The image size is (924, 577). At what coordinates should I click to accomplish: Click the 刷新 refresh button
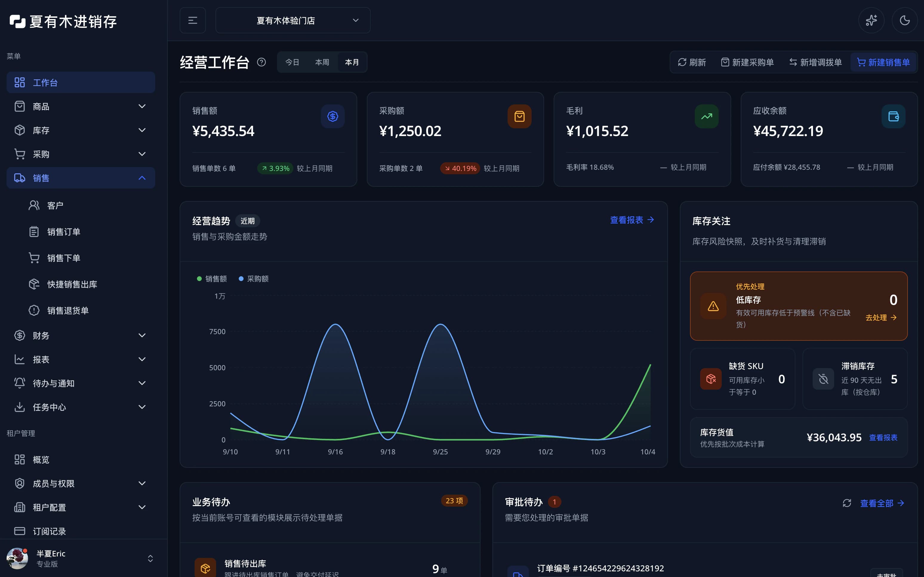click(x=692, y=62)
